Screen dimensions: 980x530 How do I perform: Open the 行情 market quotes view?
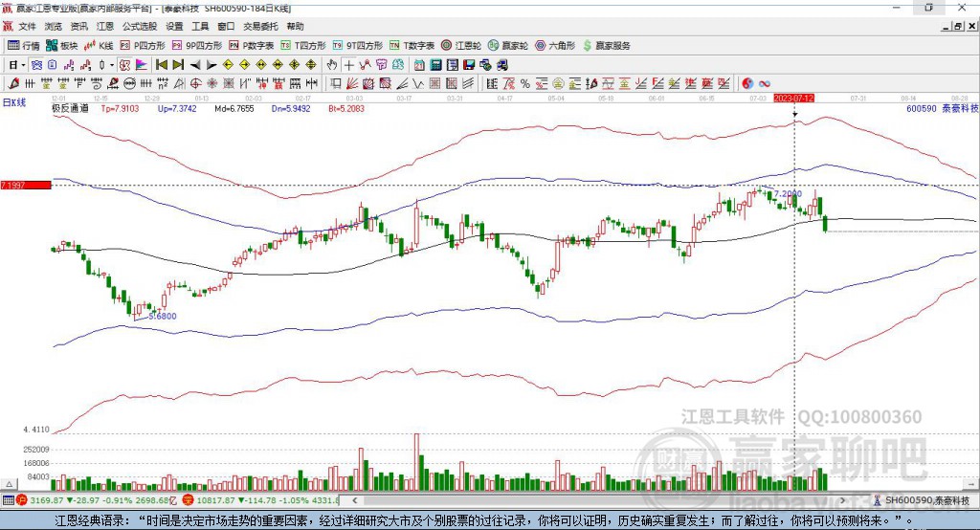click(23, 46)
